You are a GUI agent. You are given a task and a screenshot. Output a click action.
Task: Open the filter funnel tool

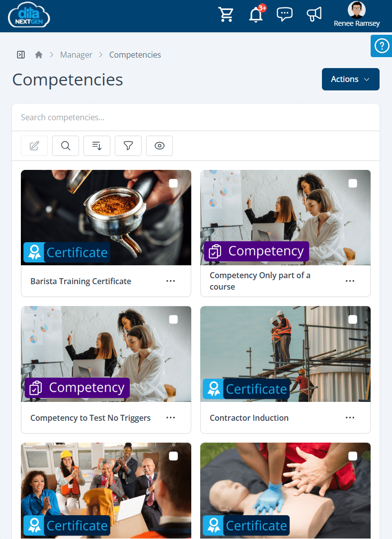tap(128, 146)
